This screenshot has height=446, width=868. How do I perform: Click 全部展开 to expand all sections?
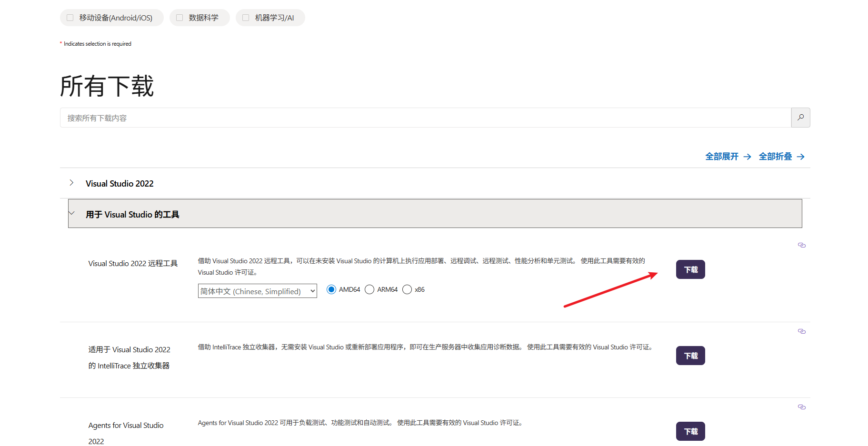click(x=728, y=157)
